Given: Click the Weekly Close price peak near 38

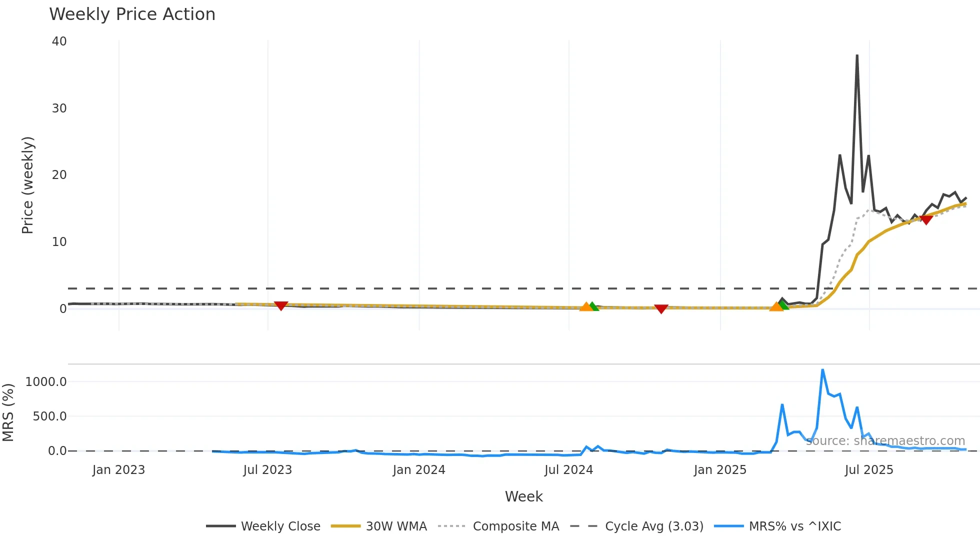Looking at the screenshot, I should 857,55.
